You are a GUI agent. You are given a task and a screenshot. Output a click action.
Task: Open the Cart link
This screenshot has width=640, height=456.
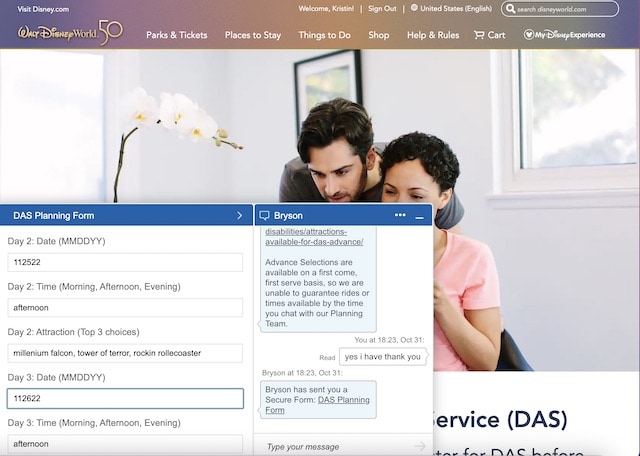490,35
